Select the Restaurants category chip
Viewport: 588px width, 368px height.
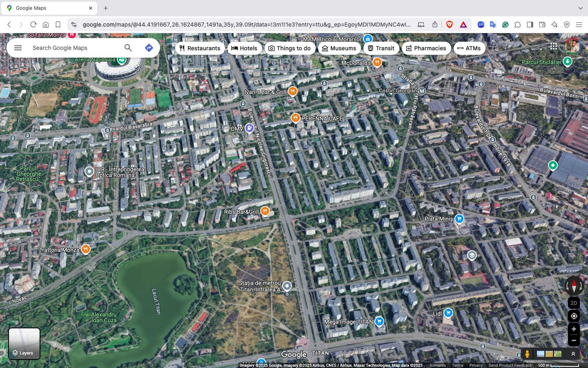pos(200,48)
